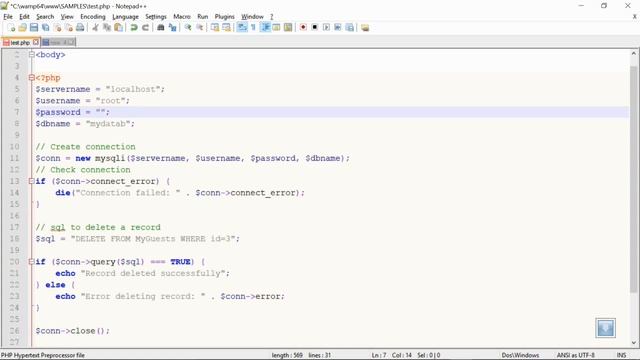Click the Print toolbar icon
Image resolution: width=640 pixels, height=360 pixels.
click(x=80, y=27)
